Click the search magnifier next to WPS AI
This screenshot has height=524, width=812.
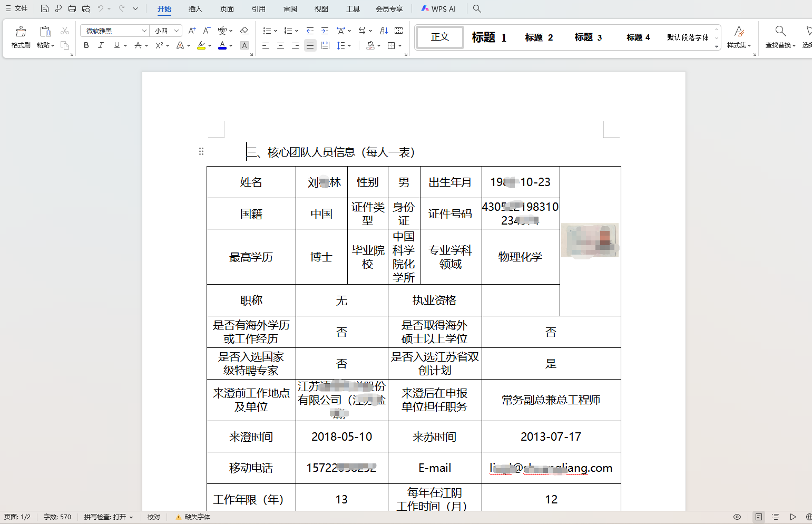(477, 8)
